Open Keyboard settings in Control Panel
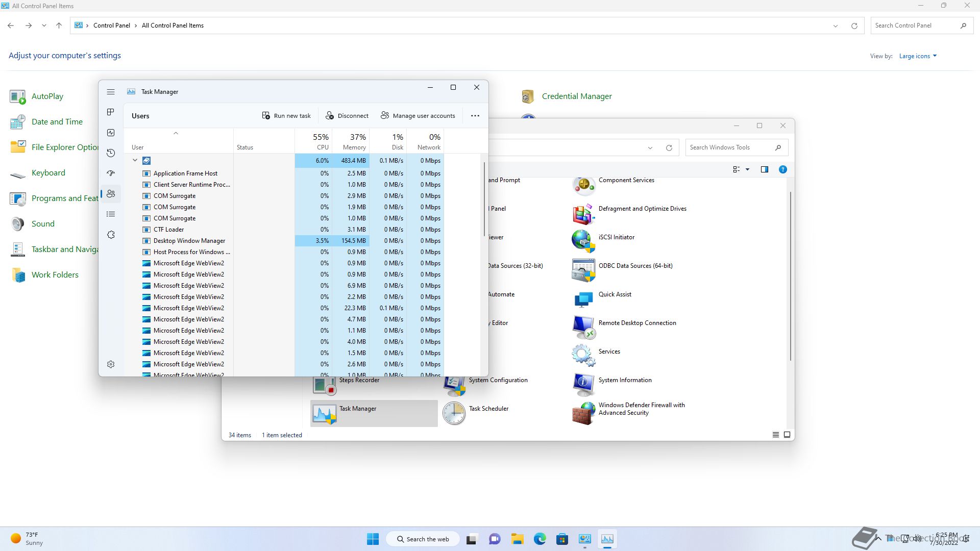 tap(48, 173)
